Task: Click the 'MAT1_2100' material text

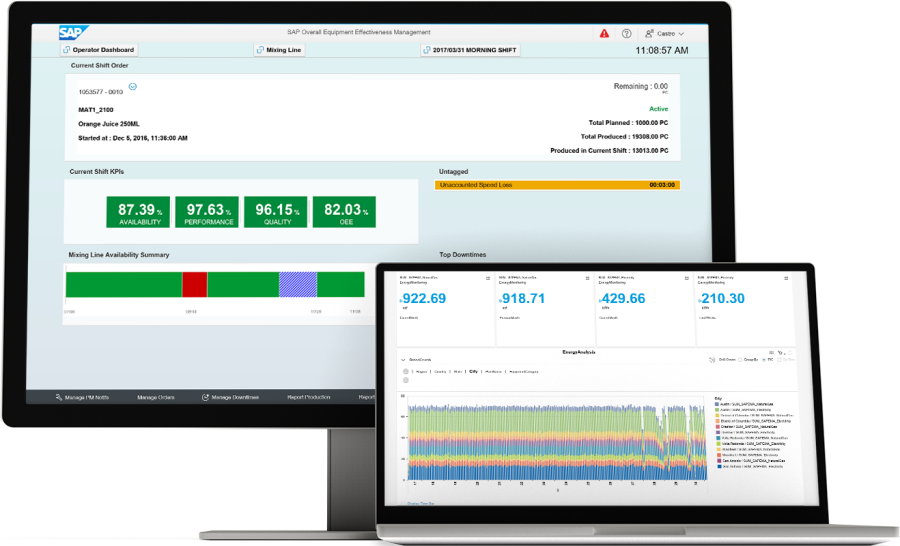Action: [96, 110]
